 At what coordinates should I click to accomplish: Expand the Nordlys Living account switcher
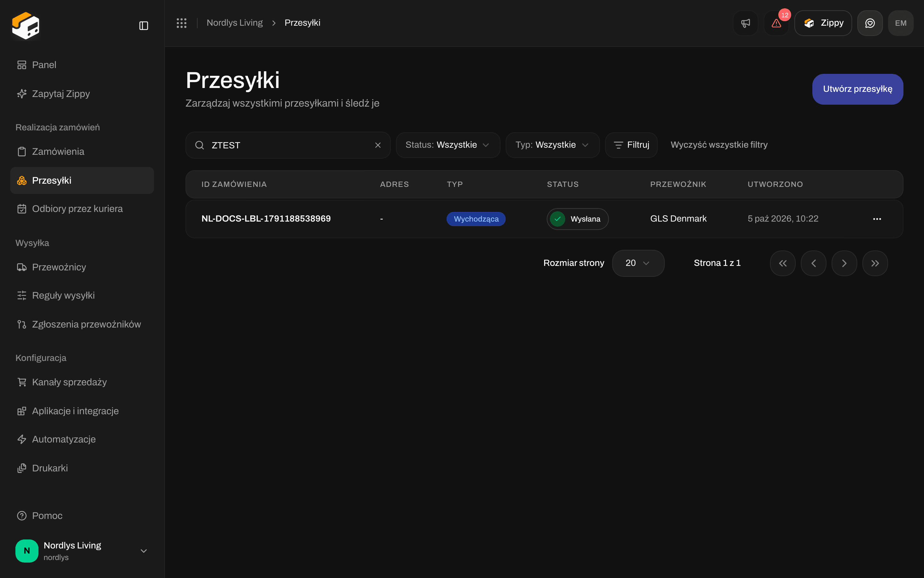point(82,551)
